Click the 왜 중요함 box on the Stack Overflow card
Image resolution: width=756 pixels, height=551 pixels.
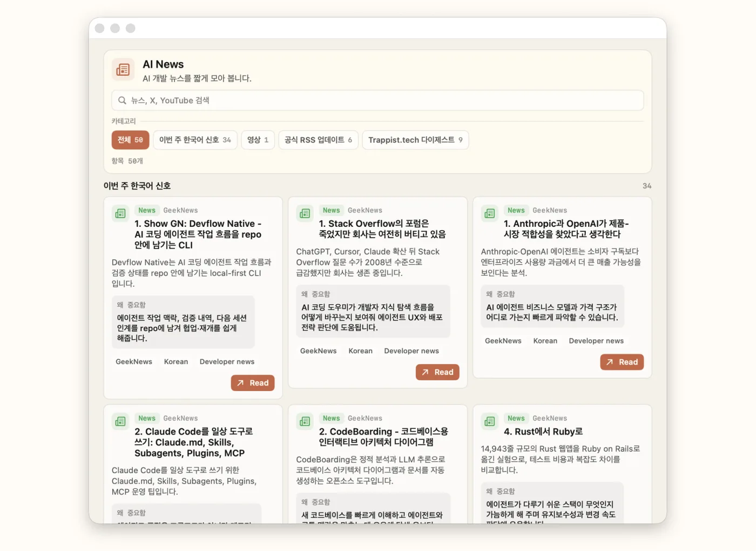373,312
